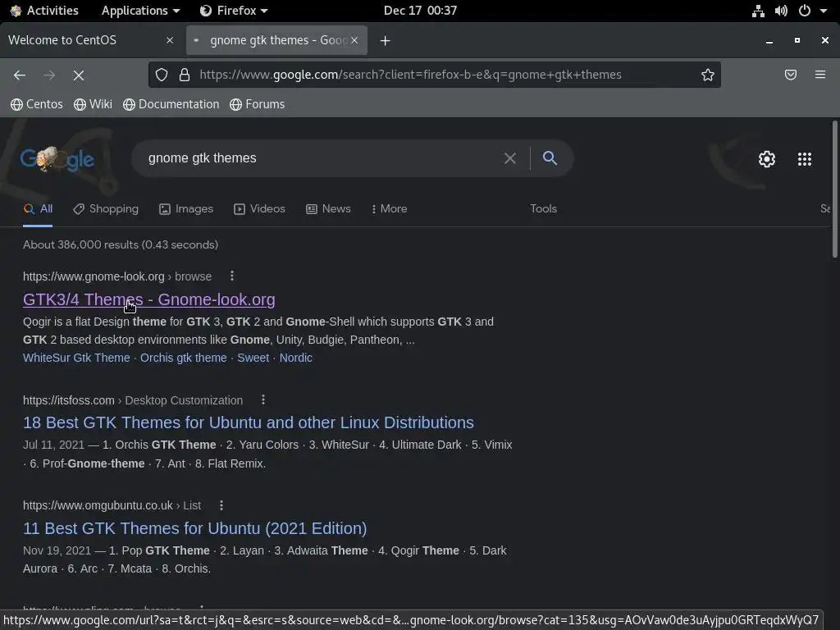Click About 386,000 results text
This screenshot has width=840, height=630.
[121, 244]
